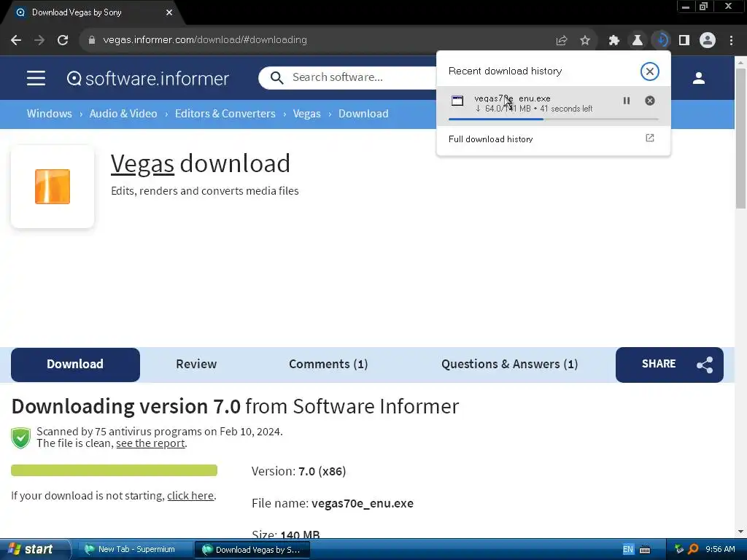Click the share icon on the SHARE button
Viewport: 747px width, 560px height.
tap(705, 365)
